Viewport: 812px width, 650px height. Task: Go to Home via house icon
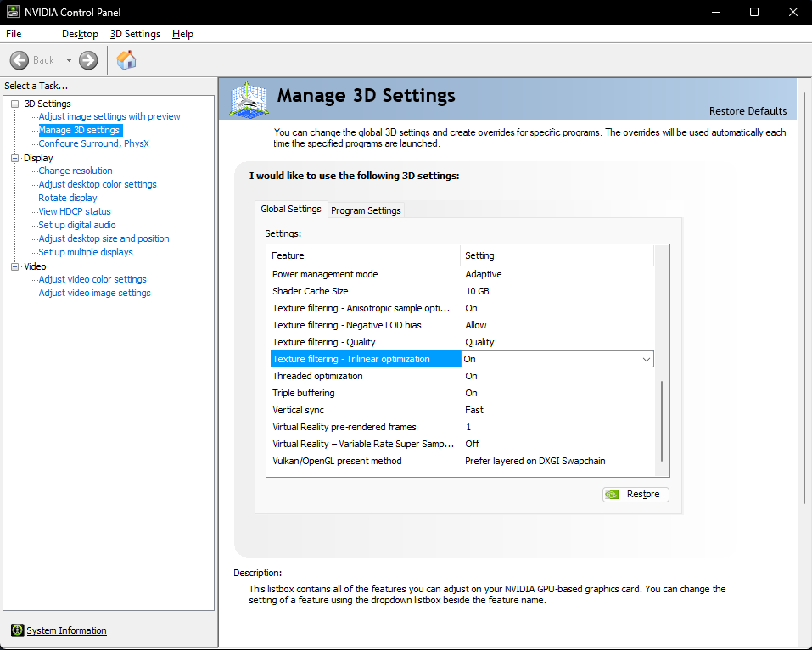tap(126, 60)
